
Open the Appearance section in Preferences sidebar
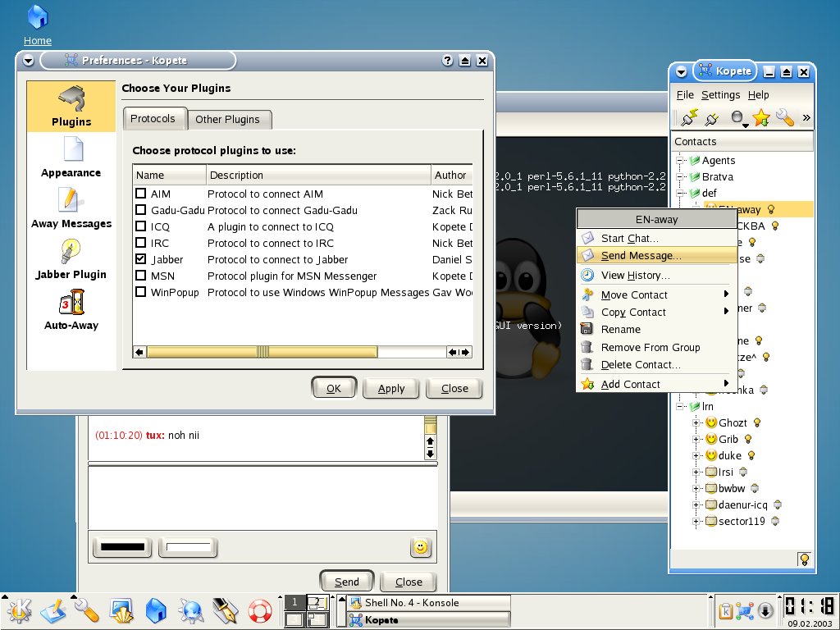71,157
